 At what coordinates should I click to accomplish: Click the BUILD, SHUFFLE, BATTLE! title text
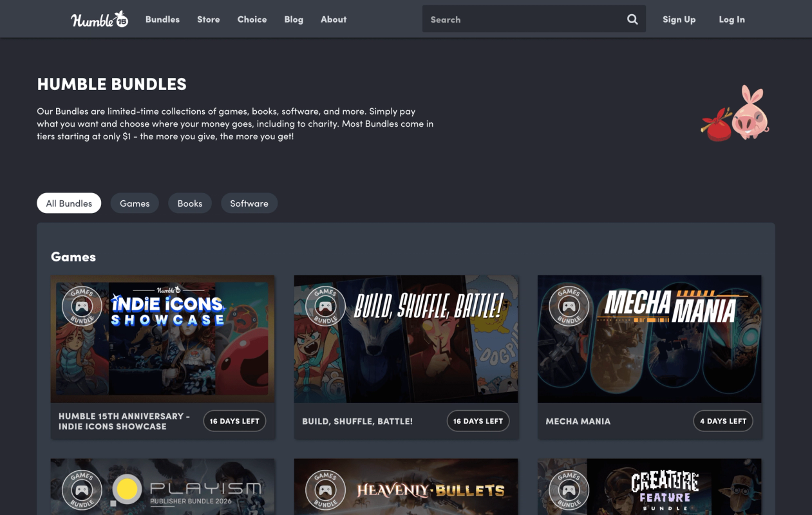pos(357,421)
